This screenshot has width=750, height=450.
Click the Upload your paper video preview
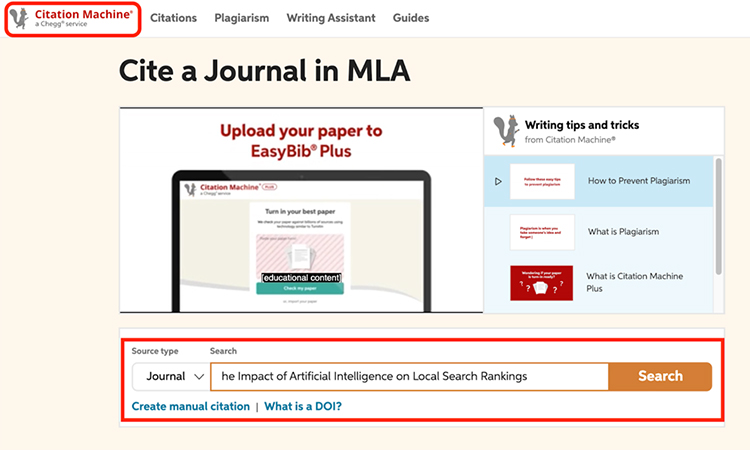point(301,210)
